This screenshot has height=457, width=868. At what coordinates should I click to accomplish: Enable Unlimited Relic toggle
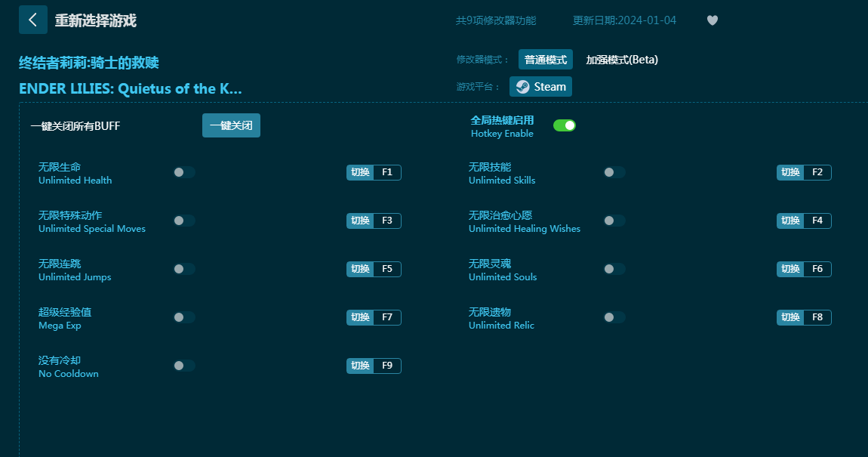click(x=614, y=317)
